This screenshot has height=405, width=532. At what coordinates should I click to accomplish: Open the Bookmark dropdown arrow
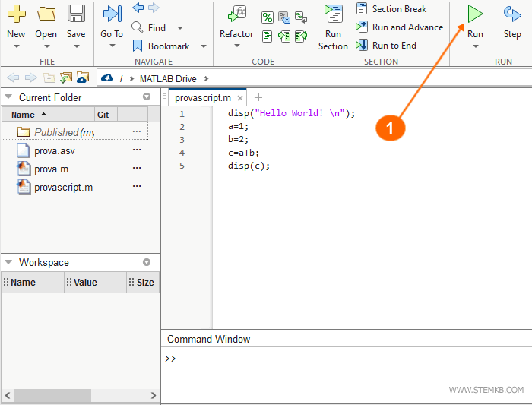tap(203, 46)
